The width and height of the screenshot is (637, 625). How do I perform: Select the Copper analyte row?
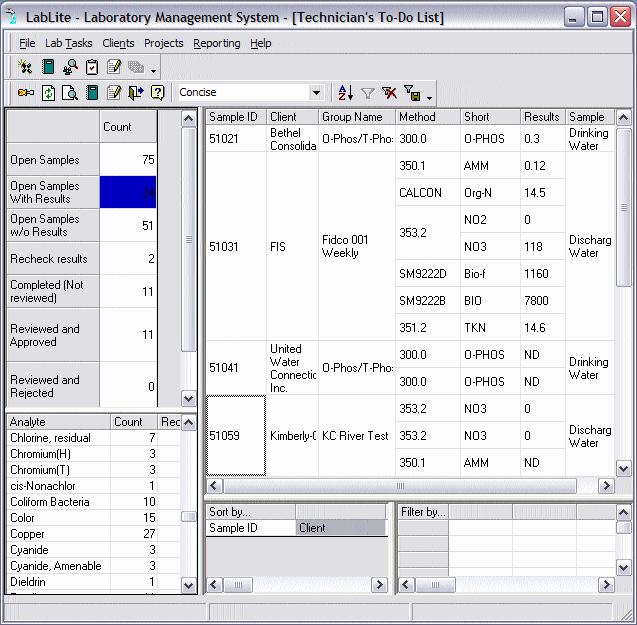click(x=94, y=534)
